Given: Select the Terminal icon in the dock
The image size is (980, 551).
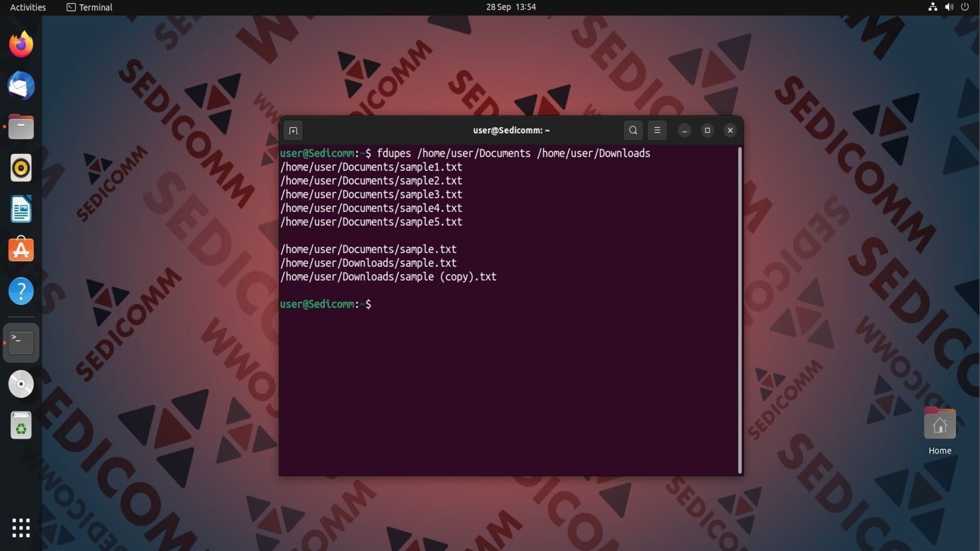Looking at the screenshot, I should 21,343.
